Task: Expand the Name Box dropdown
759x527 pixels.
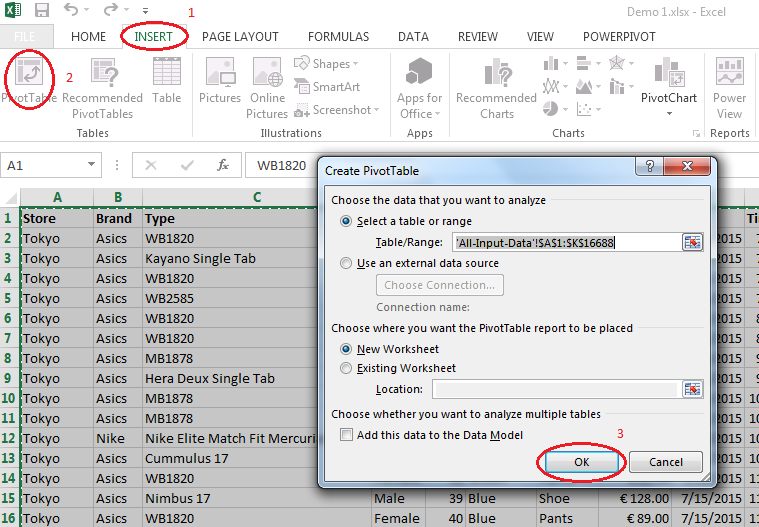Action: (x=91, y=165)
